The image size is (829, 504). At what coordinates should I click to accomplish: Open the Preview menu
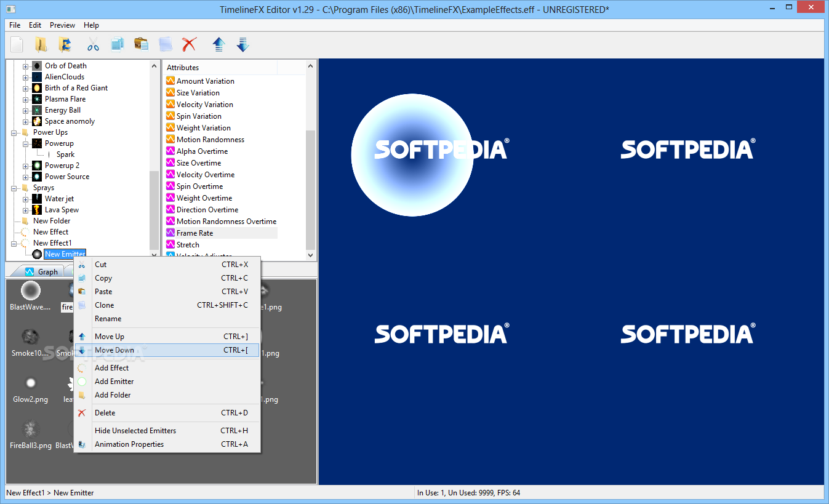coord(62,25)
